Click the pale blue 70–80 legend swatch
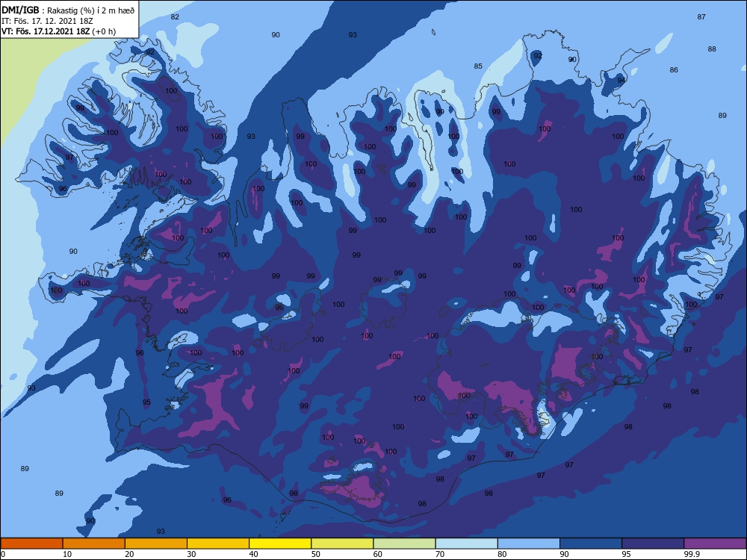747x560 pixels. [466, 544]
